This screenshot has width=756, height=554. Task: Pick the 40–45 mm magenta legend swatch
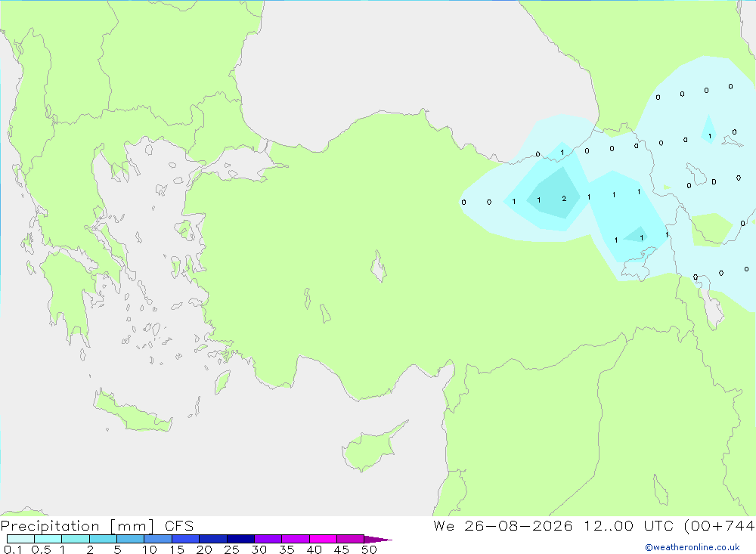323,539
